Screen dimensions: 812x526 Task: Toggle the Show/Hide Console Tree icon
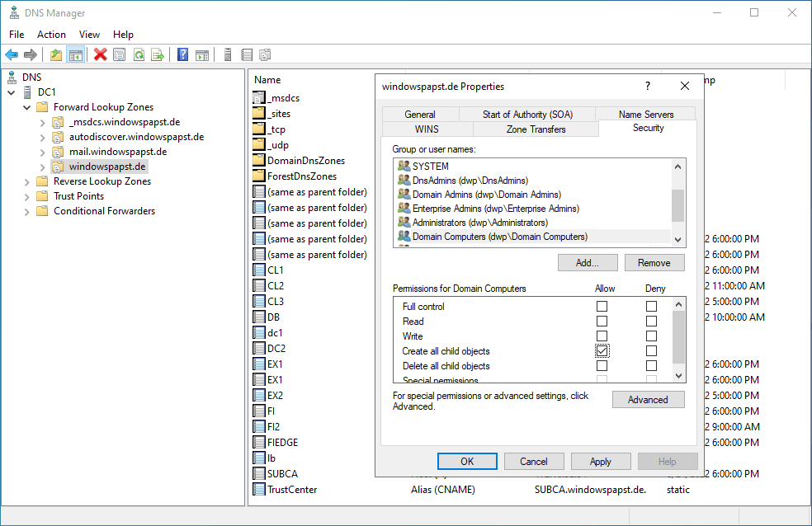tap(75, 55)
